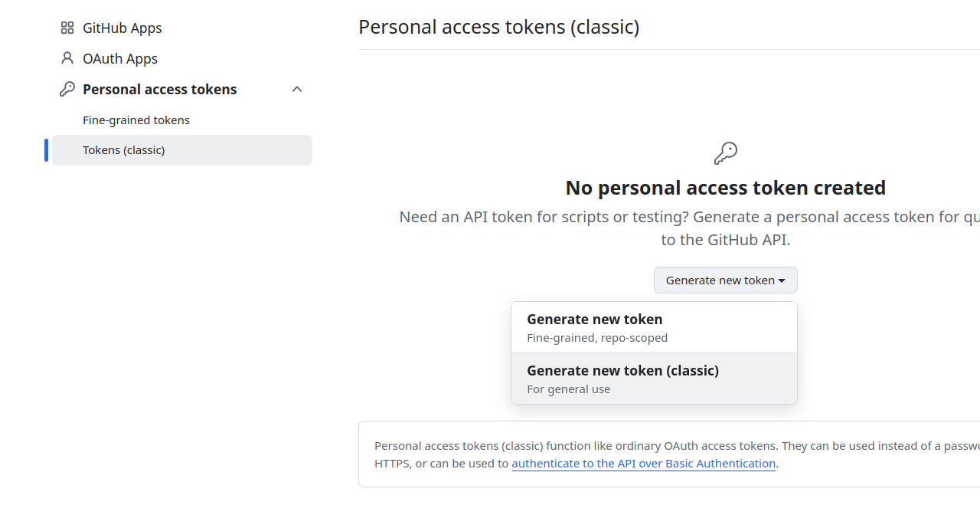
Task: Click the key icon beside Personal access tokens
Action: pos(67,90)
